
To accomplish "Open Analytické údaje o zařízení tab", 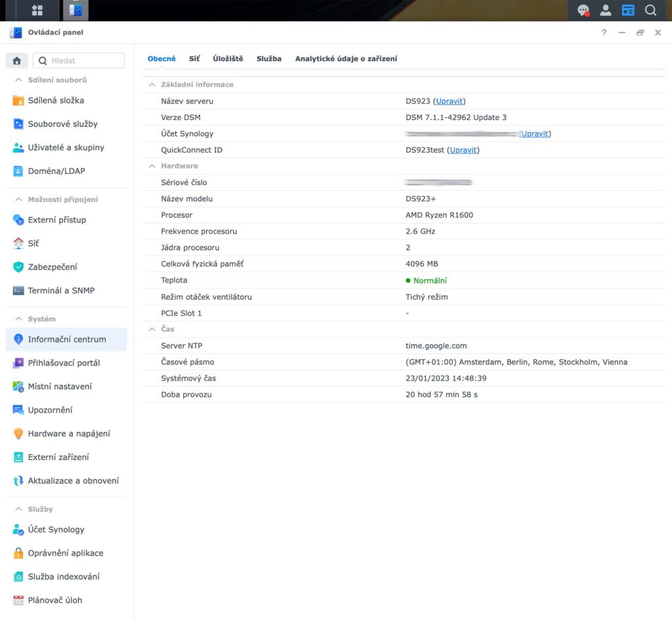I will pyautogui.click(x=346, y=58).
